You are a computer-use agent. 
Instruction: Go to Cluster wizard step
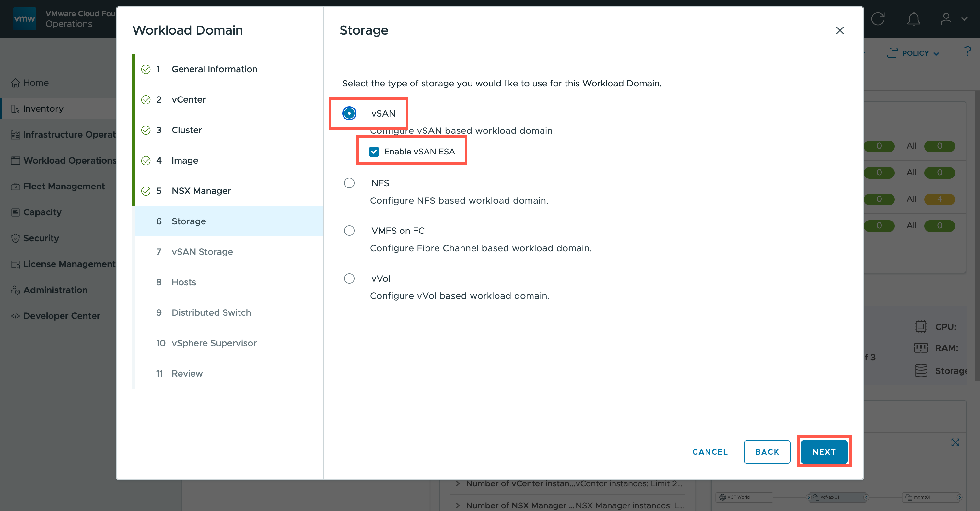tap(186, 130)
